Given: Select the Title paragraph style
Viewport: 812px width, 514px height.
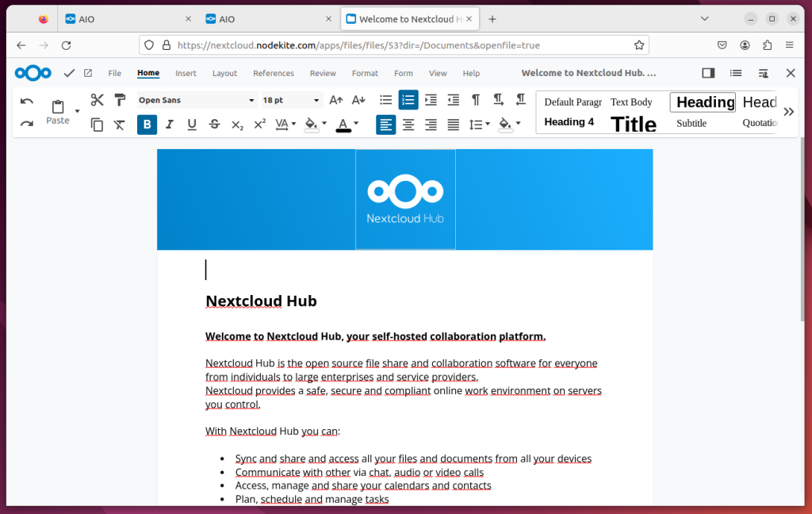Looking at the screenshot, I should point(634,124).
